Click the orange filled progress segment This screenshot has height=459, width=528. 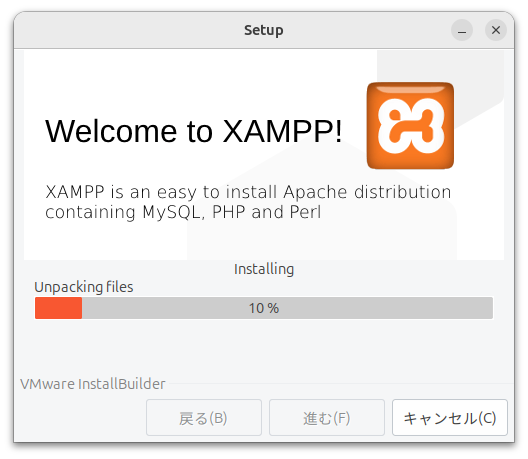coord(59,308)
